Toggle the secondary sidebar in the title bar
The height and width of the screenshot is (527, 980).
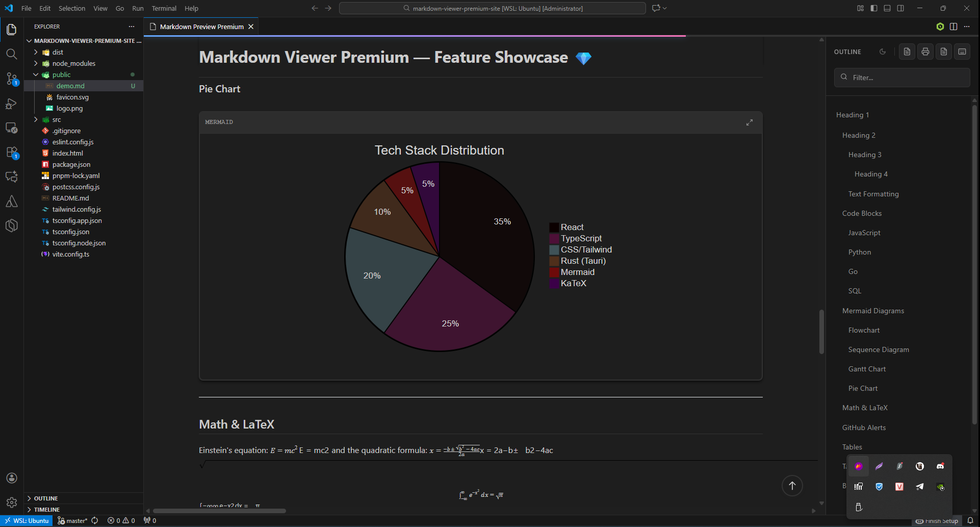901,8
